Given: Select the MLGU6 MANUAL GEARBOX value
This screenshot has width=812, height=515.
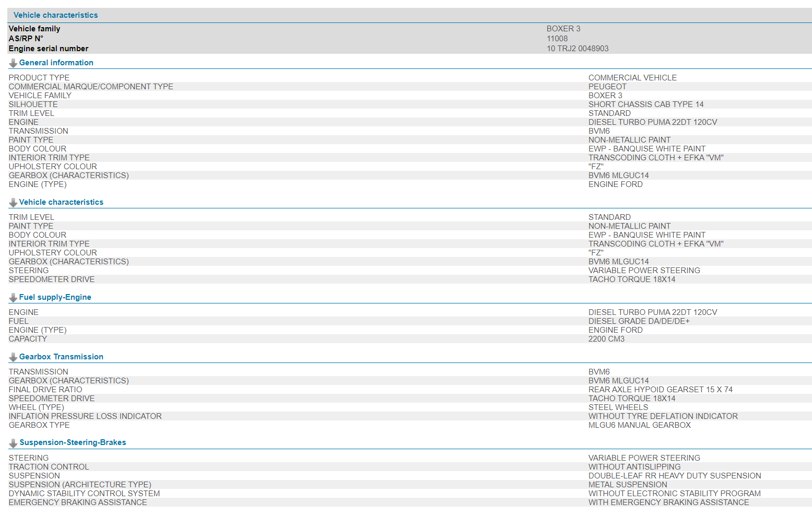Looking at the screenshot, I should tap(640, 425).
